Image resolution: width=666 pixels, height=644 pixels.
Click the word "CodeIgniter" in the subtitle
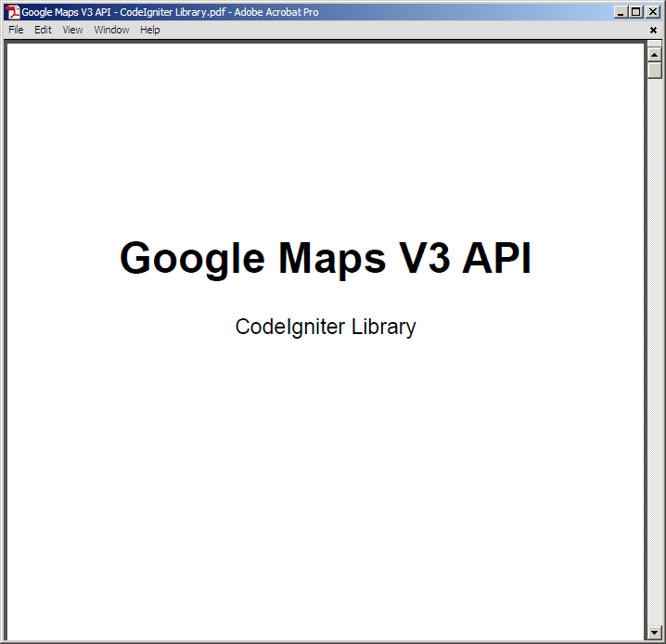click(x=289, y=327)
